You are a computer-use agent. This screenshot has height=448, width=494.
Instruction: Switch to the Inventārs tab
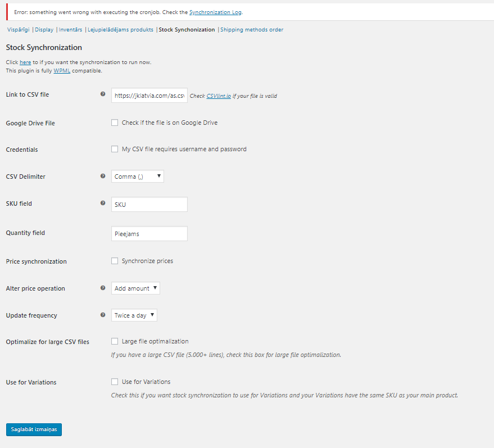(x=70, y=30)
